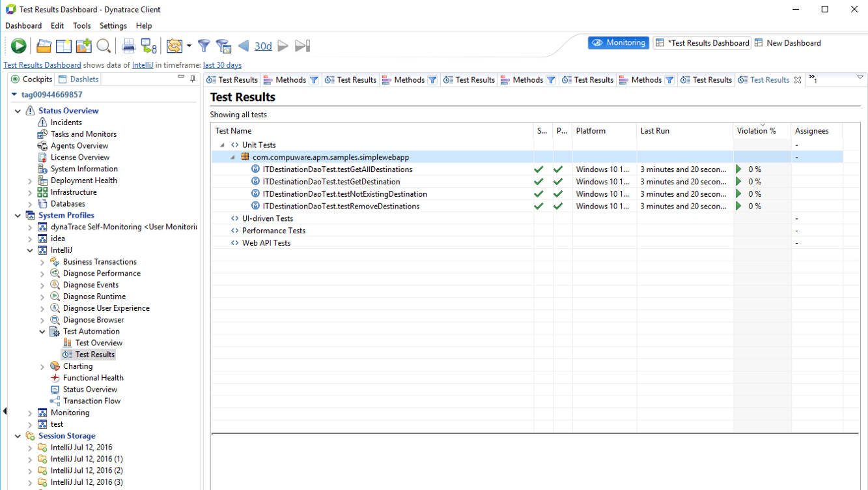Select Tasks and Monitors
The height and width of the screenshot is (490, 868).
click(83, 134)
